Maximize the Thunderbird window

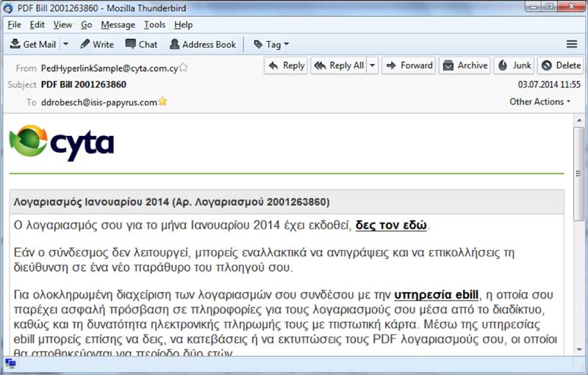point(549,7)
